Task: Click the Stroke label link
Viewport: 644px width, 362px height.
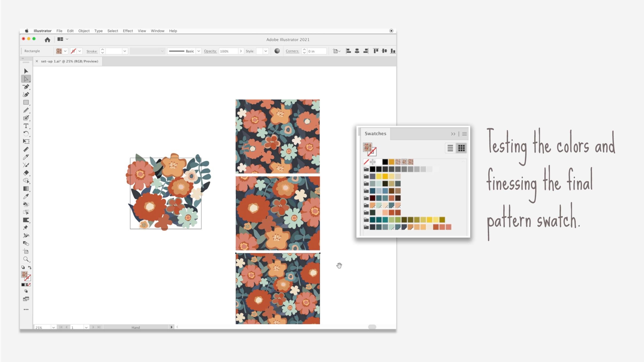Action: pos(92,51)
